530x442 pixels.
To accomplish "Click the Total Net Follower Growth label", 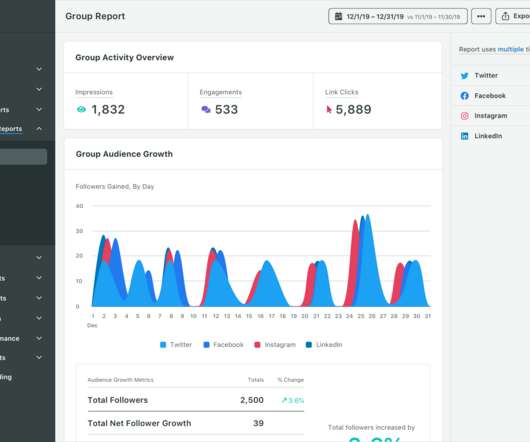I will click(140, 423).
